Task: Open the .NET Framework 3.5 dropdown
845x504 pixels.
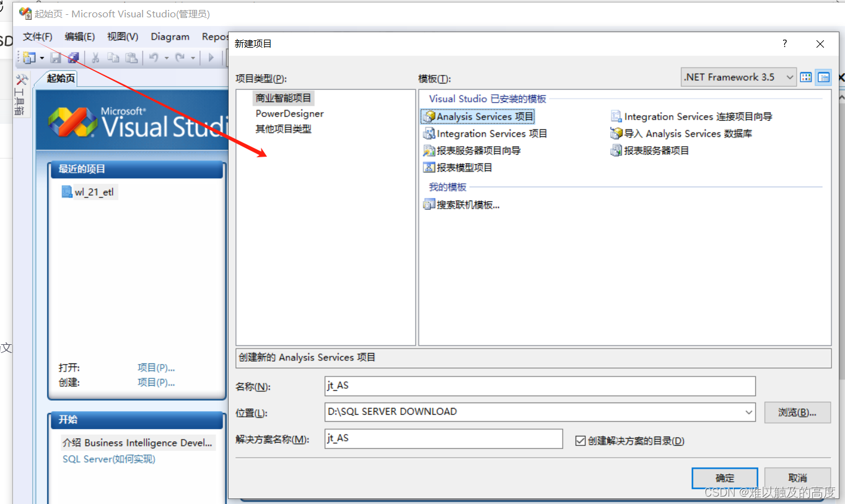Action: pos(738,77)
